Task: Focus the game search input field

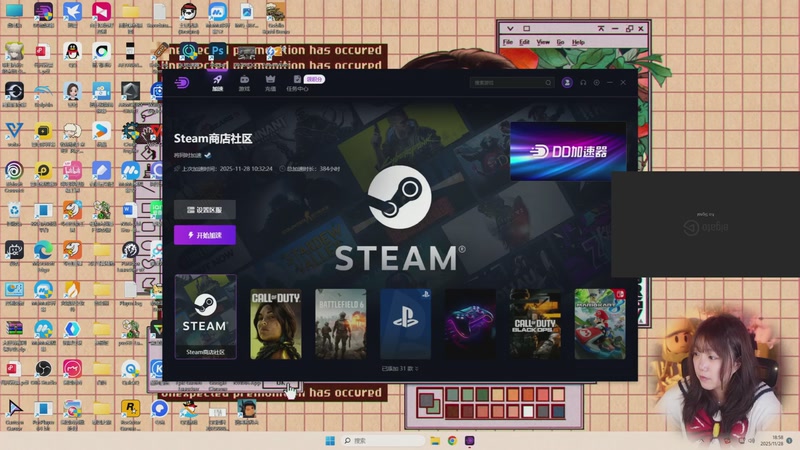Action: (511, 83)
